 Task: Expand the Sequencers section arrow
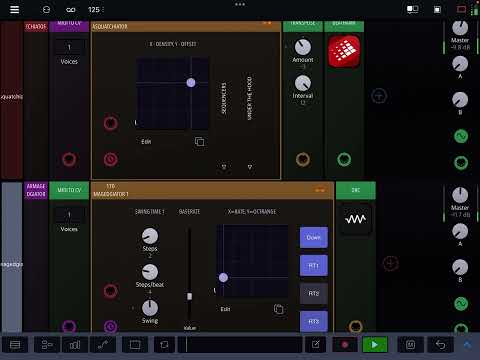click(x=224, y=167)
